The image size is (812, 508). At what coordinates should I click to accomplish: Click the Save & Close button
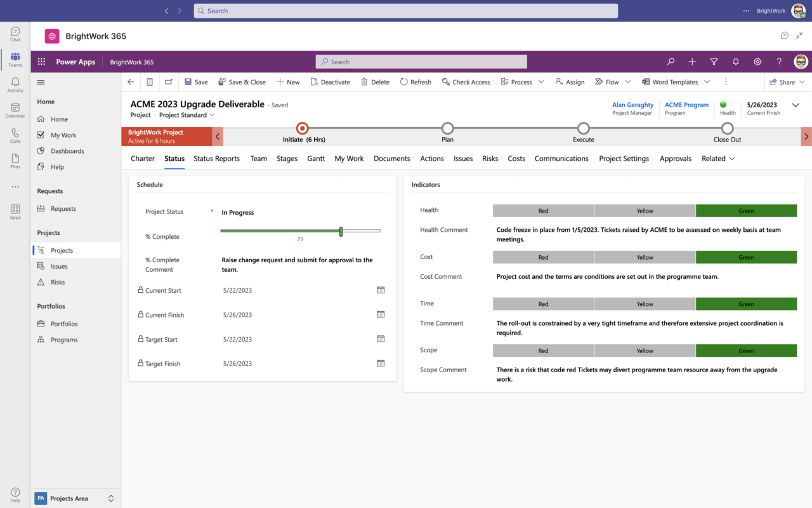(242, 82)
